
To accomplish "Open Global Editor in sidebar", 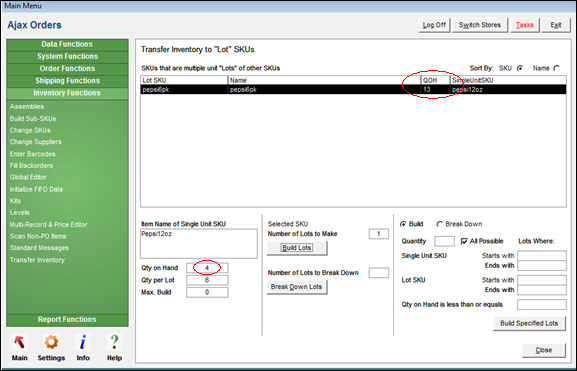I will point(28,177).
